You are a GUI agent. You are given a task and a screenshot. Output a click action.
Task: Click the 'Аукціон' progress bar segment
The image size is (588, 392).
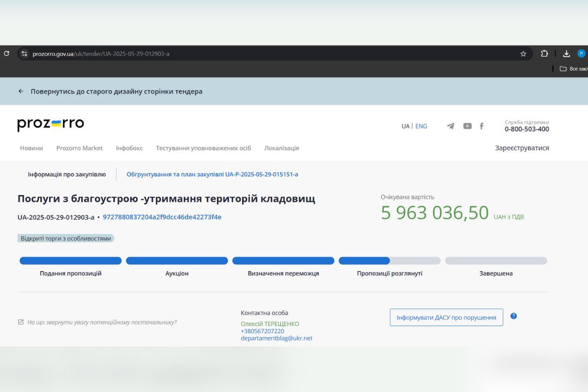pyautogui.click(x=177, y=260)
